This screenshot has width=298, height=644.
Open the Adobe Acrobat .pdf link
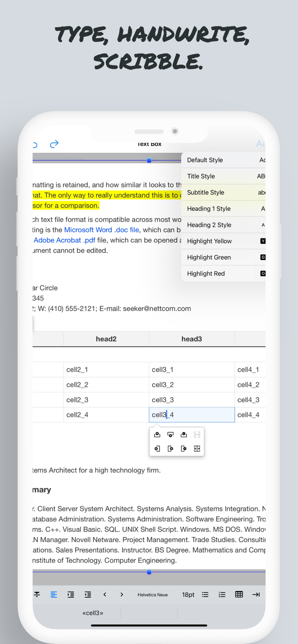click(65, 240)
